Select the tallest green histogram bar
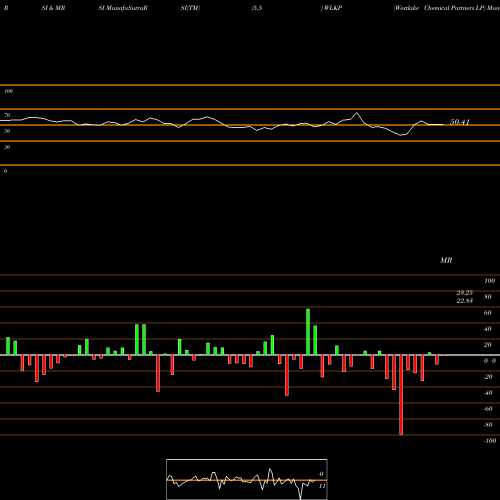Image resolution: width=500 pixels, height=500 pixels. [x=308, y=332]
